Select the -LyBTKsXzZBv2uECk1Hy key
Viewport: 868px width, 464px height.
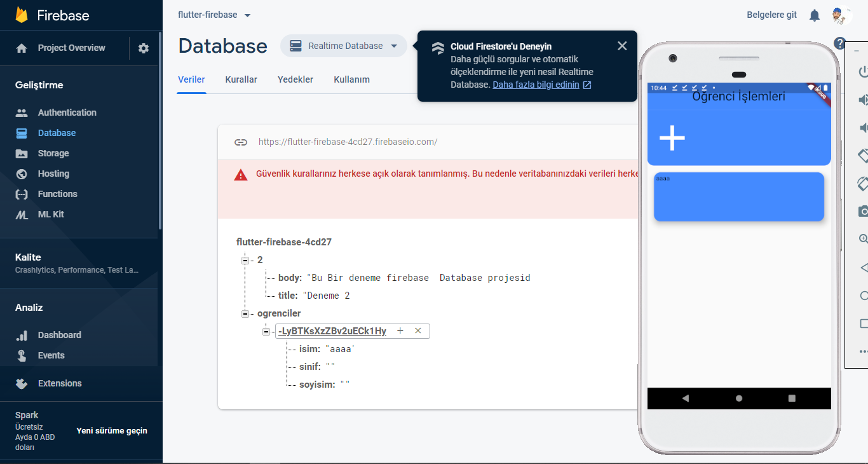(x=332, y=331)
